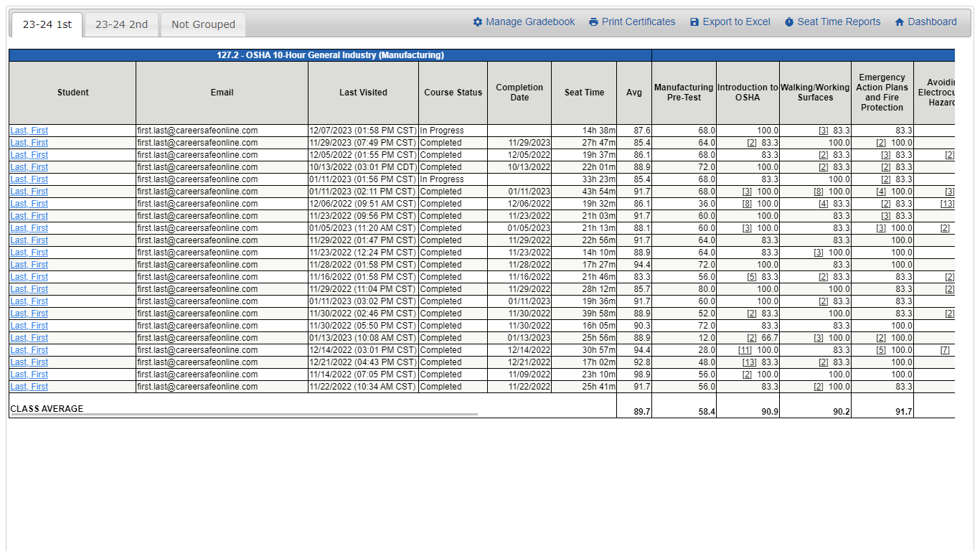Select the 23-24 1st tab

47,24
